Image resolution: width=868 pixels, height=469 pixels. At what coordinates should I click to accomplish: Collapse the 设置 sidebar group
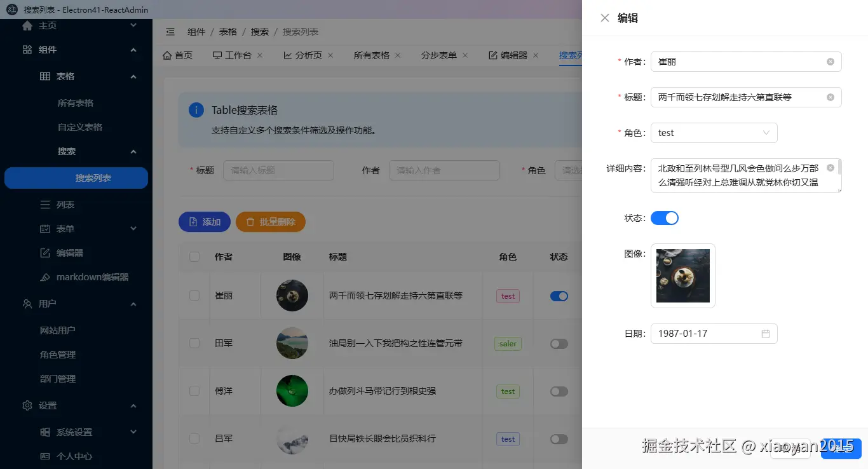(x=133, y=405)
